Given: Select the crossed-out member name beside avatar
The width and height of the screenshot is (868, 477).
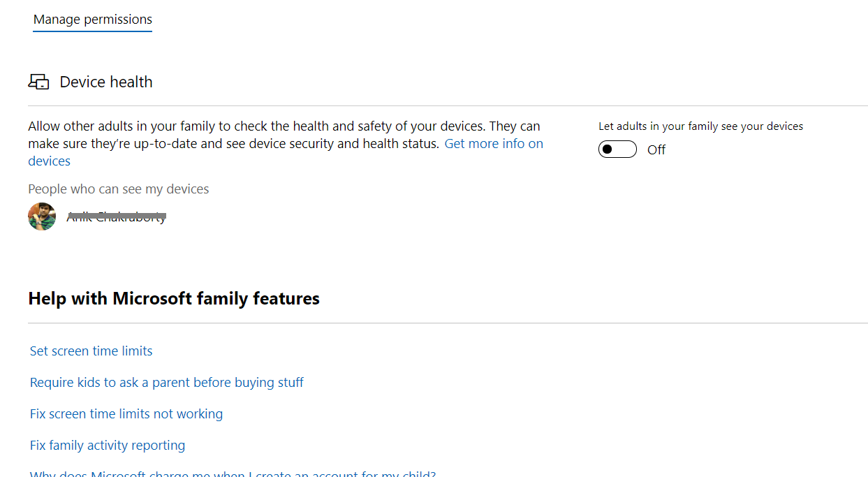Looking at the screenshot, I should (117, 217).
